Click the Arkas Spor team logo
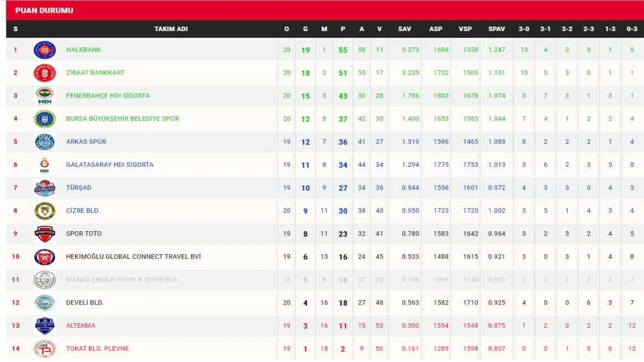 [45, 142]
